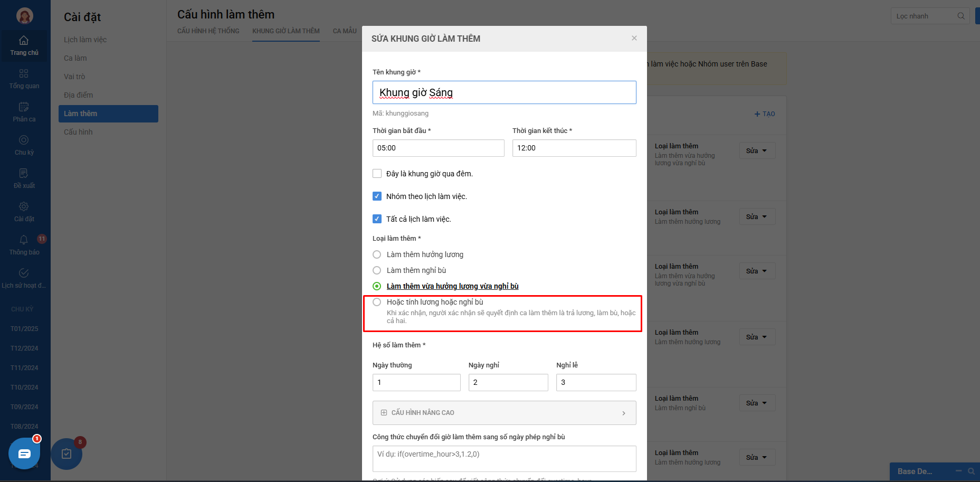980x482 pixels.
Task: Open cycle T01/2025
Action: [24, 328]
